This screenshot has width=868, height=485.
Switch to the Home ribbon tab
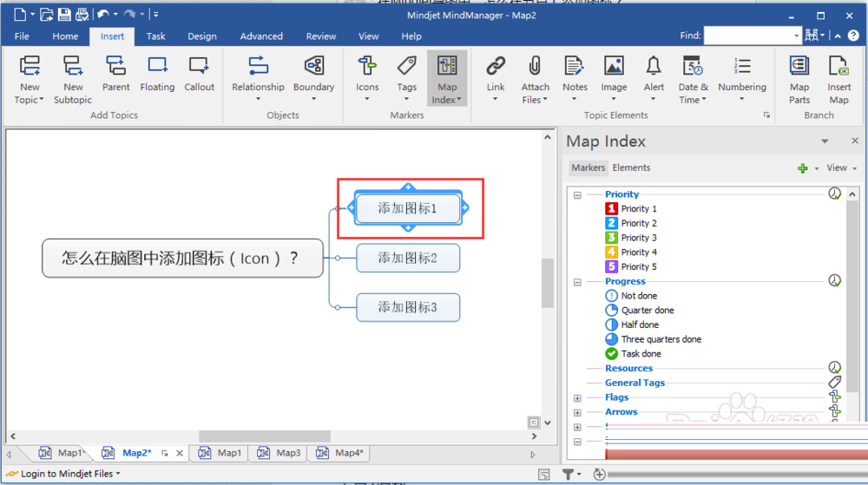coord(65,36)
